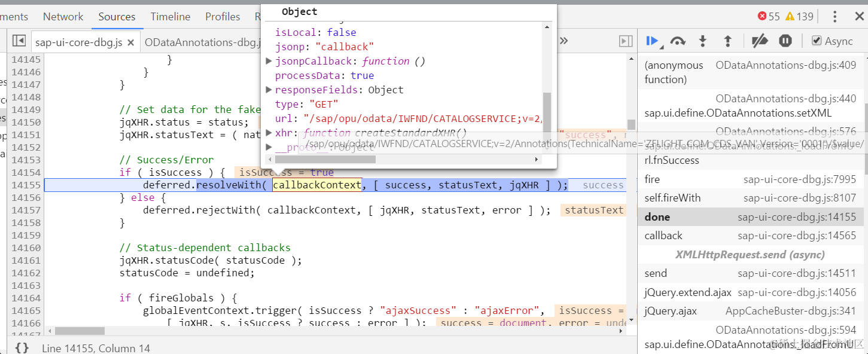Select the sap.ui.define.ODataAnnotations.setXML frame
The image size is (868, 354).
(750, 106)
